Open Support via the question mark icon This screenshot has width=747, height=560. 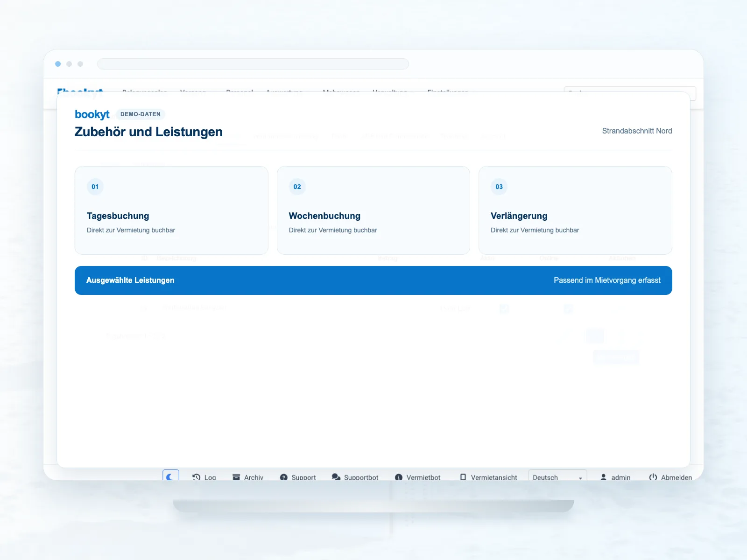(283, 477)
